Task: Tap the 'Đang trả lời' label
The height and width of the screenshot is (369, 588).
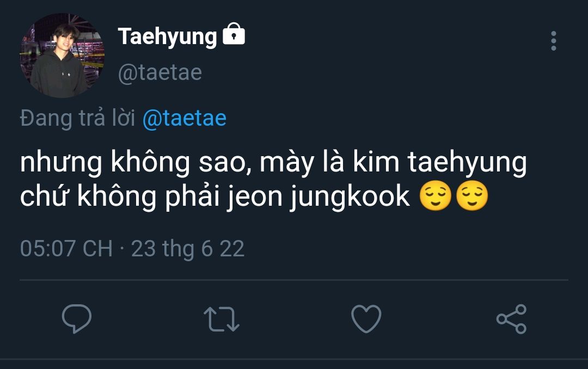Action: coord(77,118)
